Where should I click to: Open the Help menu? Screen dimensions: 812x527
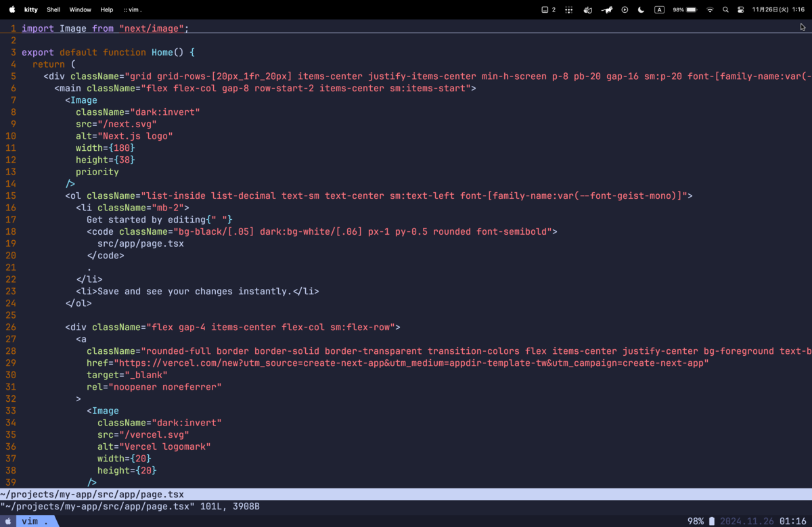[107, 9]
